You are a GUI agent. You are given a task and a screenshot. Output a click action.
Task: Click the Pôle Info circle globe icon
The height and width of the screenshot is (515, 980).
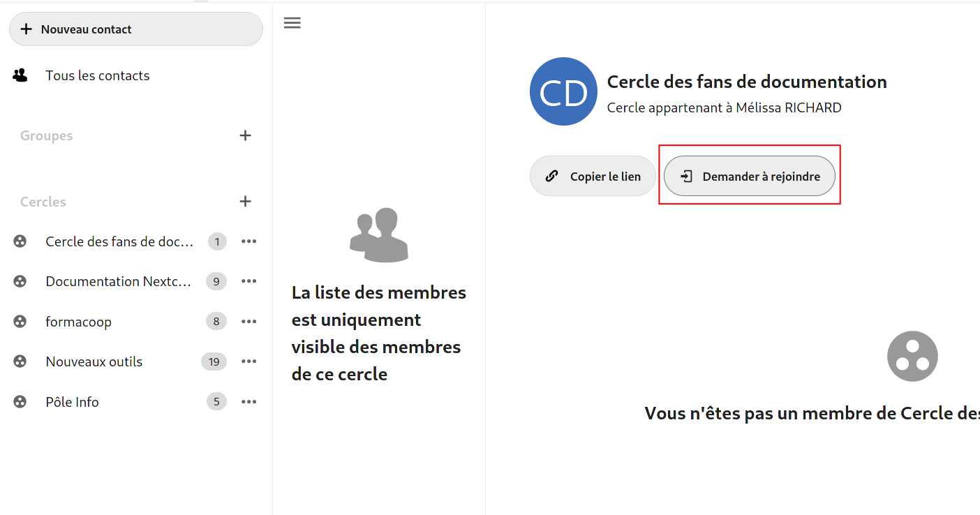pos(20,401)
